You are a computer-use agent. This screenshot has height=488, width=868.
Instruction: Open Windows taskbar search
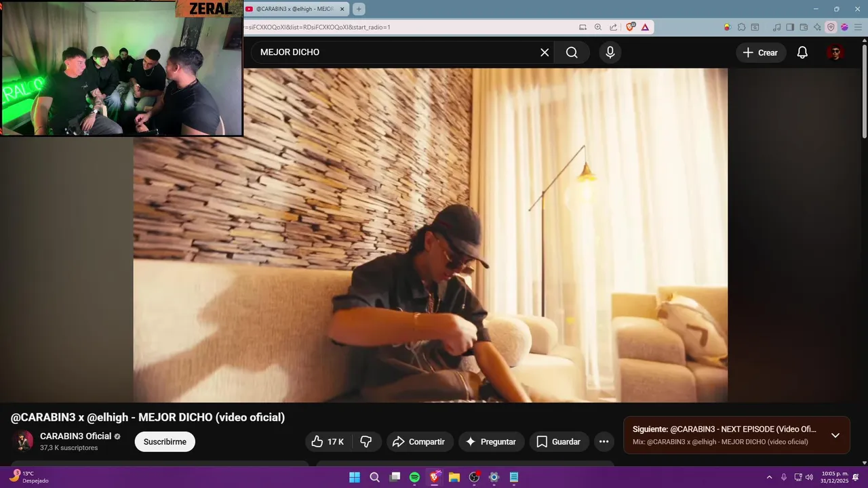click(x=374, y=477)
